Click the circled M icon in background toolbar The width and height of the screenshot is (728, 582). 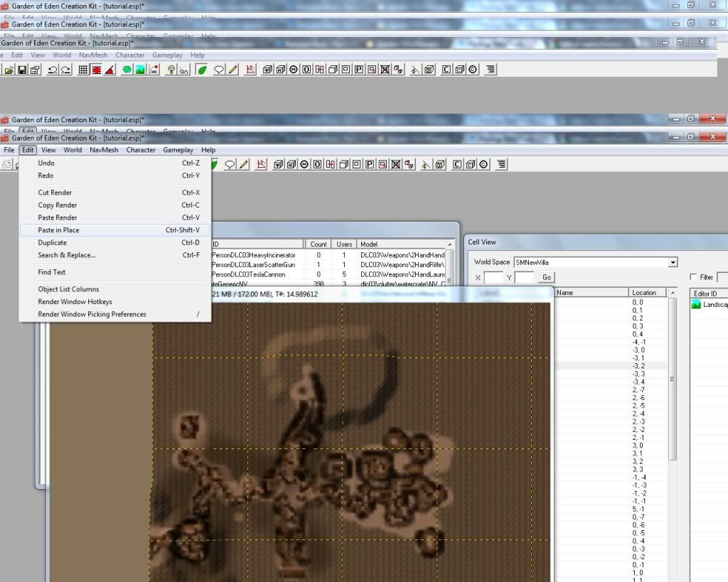(294, 70)
